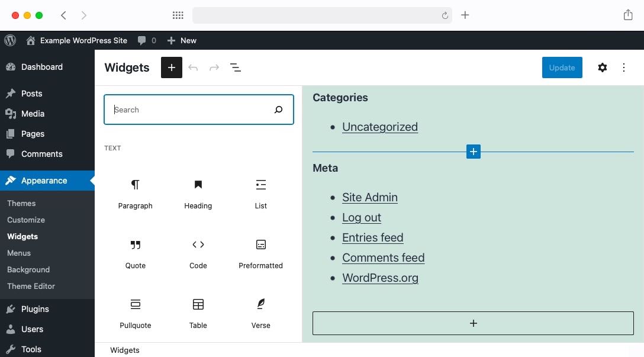This screenshot has width=644, height=357.
Task: Toggle the document overview list view
Action: (x=236, y=67)
